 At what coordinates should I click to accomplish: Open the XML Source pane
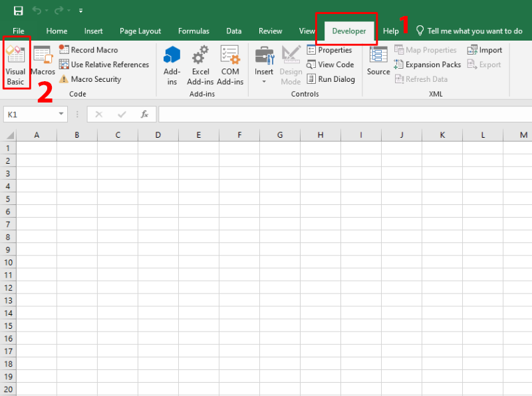[378, 61]
